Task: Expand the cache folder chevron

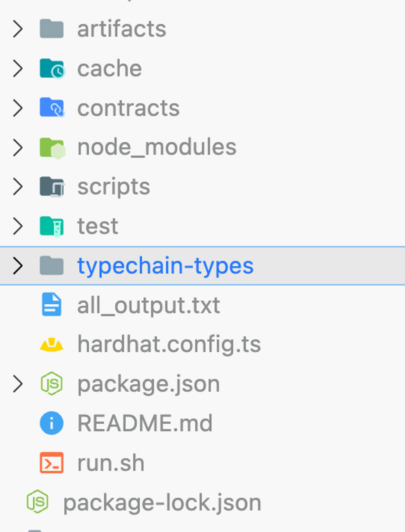Action: click(18, 69)
